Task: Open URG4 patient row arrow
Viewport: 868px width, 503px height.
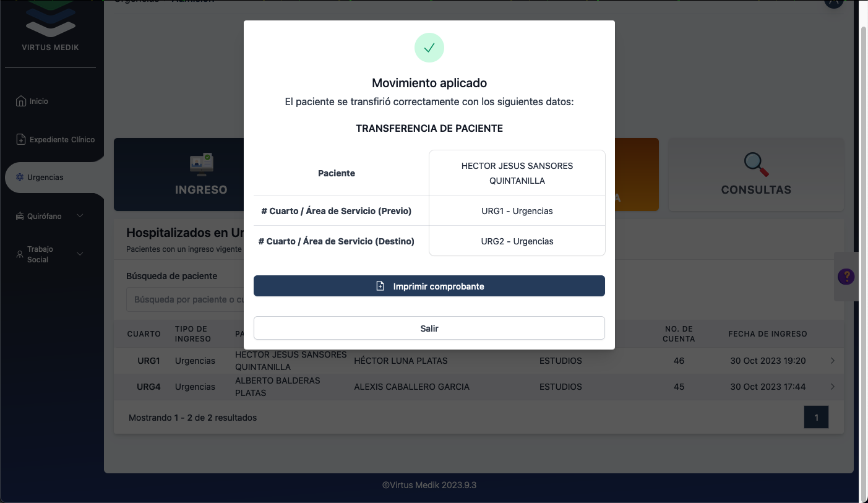Action: coord(832,387)
